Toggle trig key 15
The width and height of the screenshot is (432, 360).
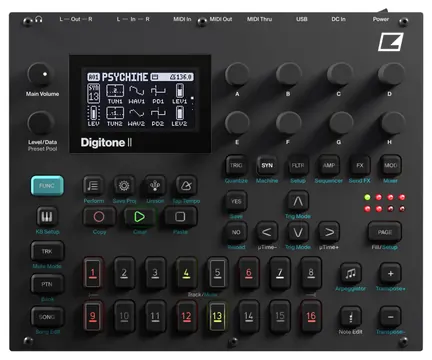(280, 316)
